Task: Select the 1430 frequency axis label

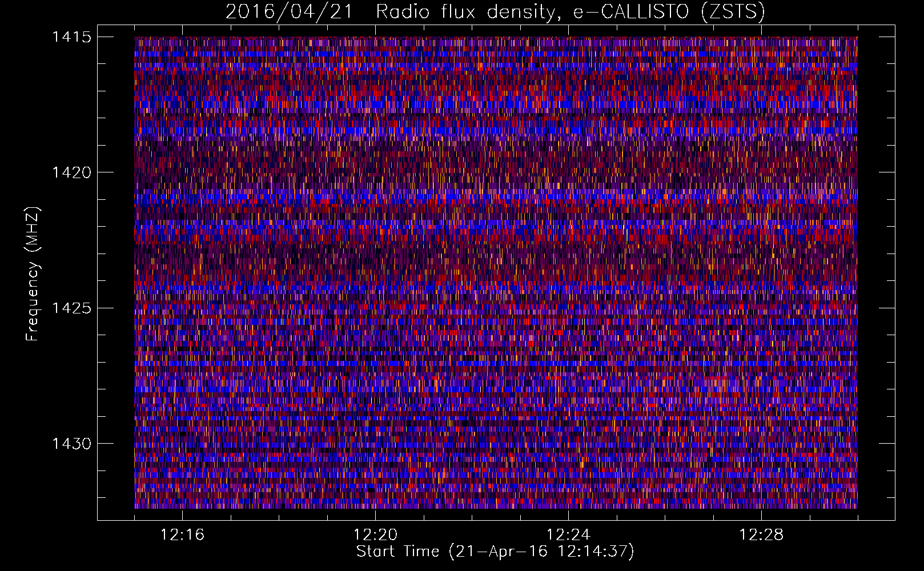Action: tap(71, 444)
